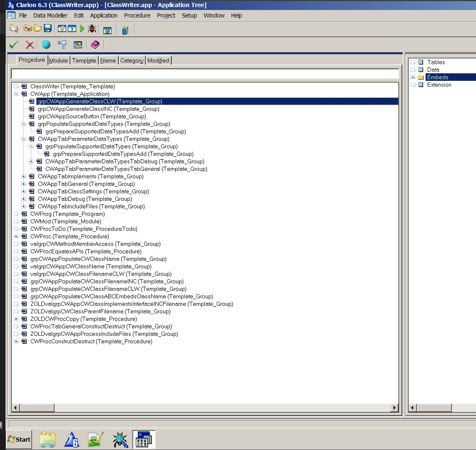Screen dimensions: 476x450
Task: Open the Procedure menu
Action: [137, 15]
